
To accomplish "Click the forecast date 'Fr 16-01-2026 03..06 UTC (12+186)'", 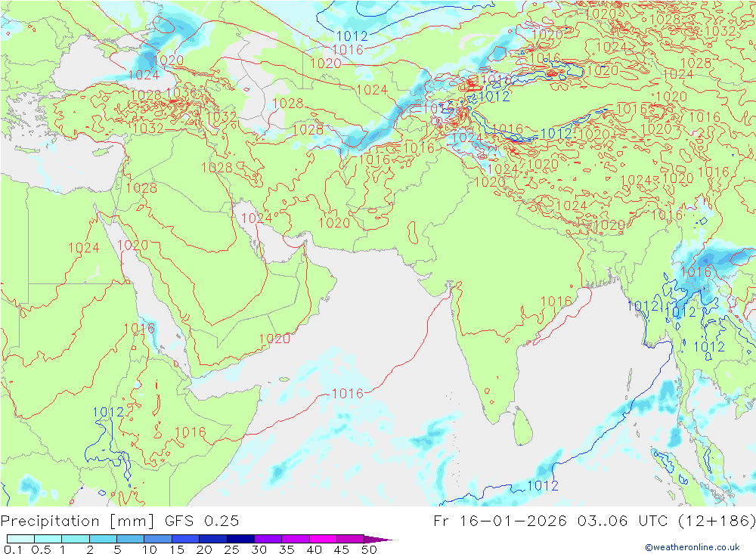I will pos(594,522).
